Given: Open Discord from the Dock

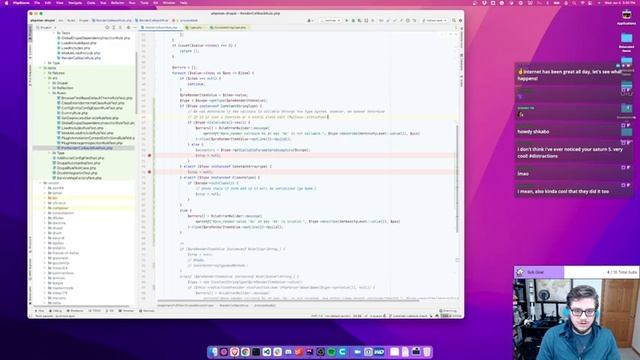Looking at the screenshot, I should 289,351.
